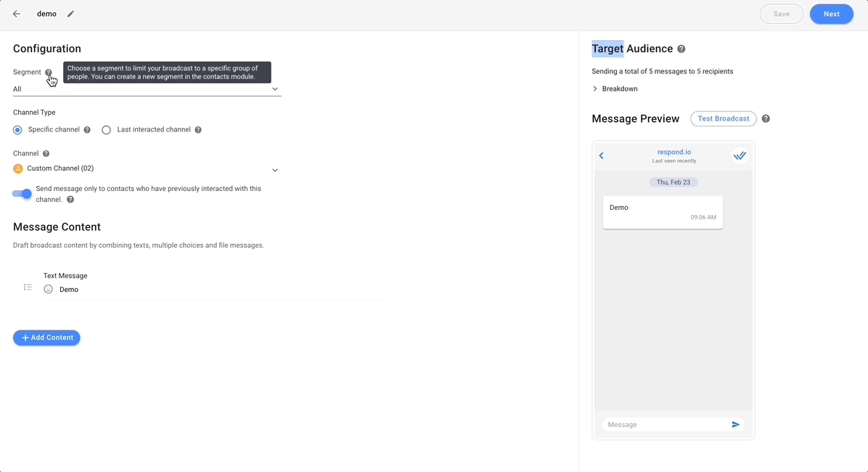Click help icon beside Last interacted channel

click(x=198, y=130)
